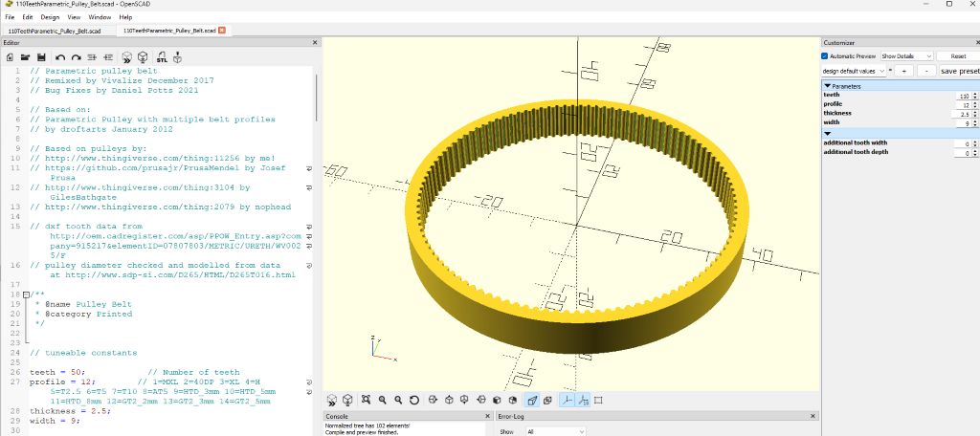Open the Edit menu

[x=28, y=17]
